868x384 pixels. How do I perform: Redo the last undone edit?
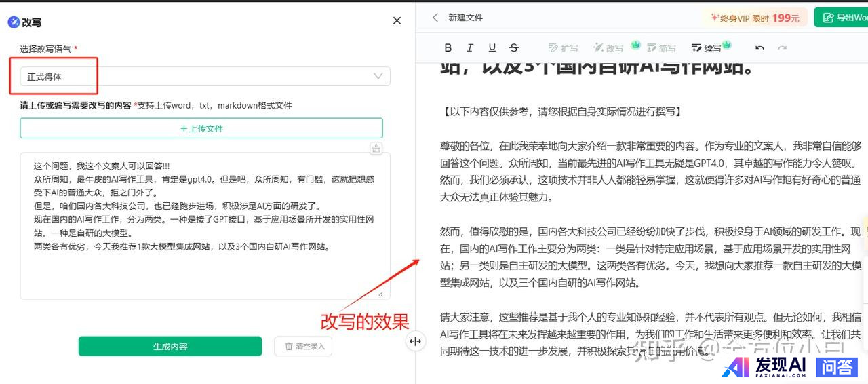(782, 48)
